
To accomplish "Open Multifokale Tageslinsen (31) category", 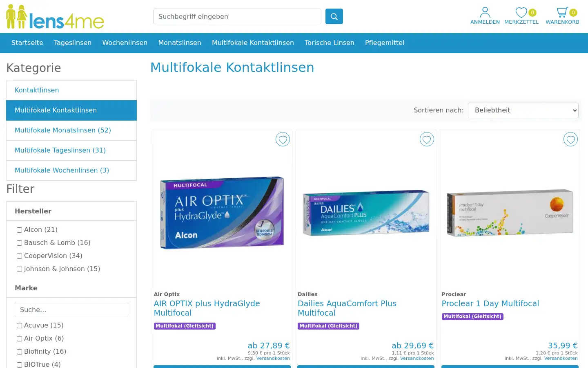I will [71, 150].
